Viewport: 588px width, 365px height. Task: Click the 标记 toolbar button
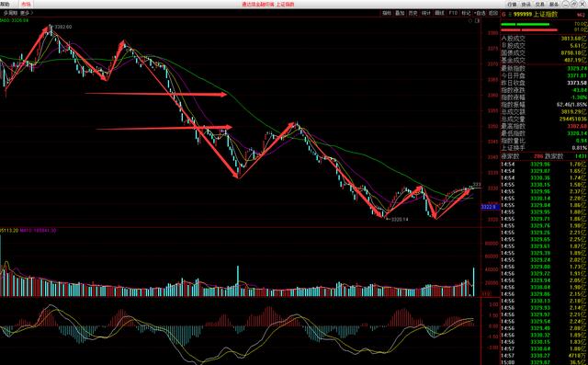tap(466, 13)
